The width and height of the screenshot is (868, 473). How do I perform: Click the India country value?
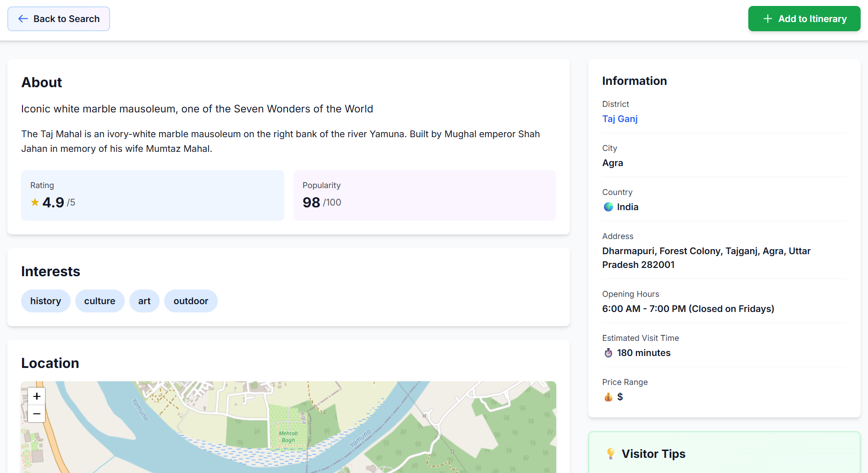click(x=628, y=207)
